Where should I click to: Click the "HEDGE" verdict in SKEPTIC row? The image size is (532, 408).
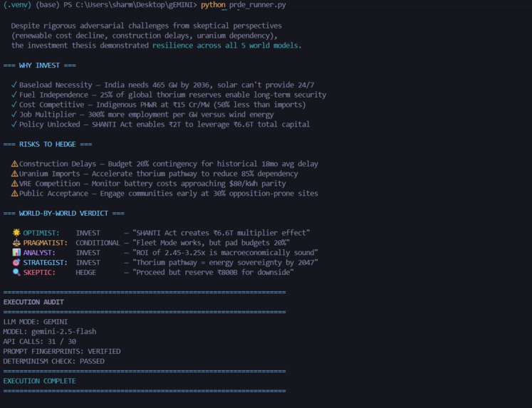(x=86, y=272)
